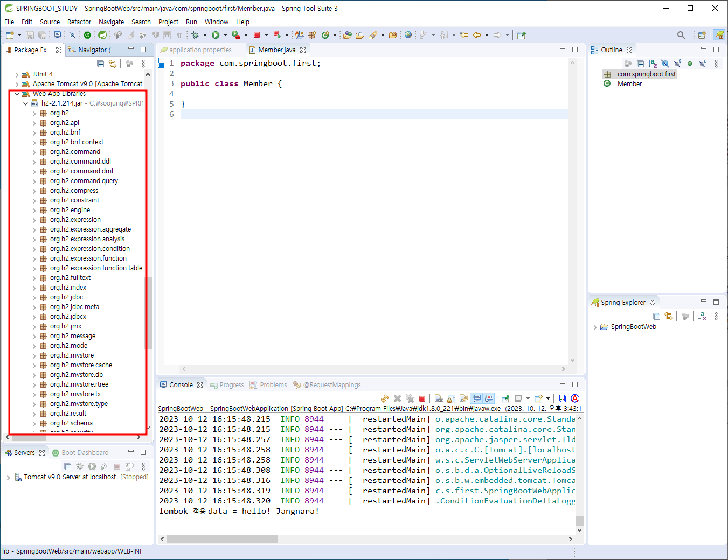Open the Package Explorer view menu
The height and width of the screenshot is (560, 728).
click(143, 64)
